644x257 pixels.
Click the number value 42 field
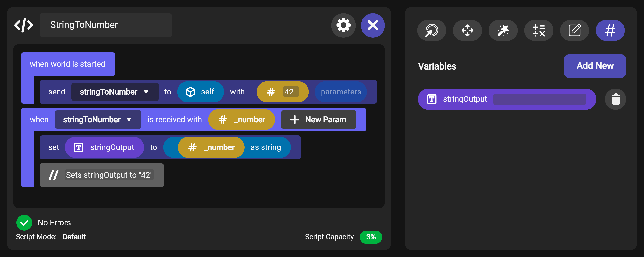click(x=290, y=92)
